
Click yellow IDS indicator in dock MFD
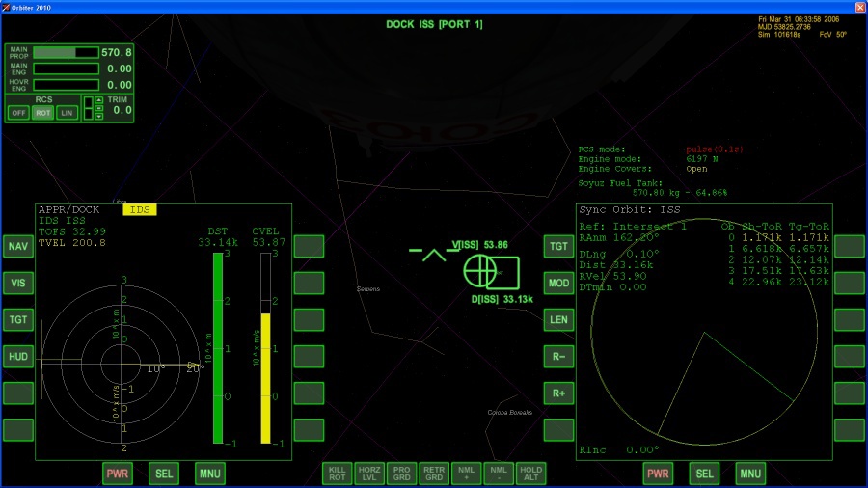point(140,209)
